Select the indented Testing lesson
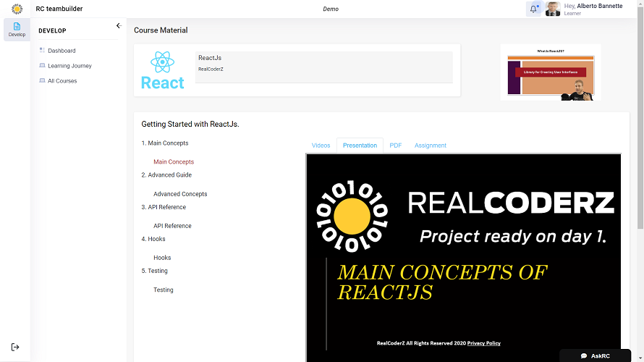The height and width of the screenshot is (362, 644). (x=164, y=290)
